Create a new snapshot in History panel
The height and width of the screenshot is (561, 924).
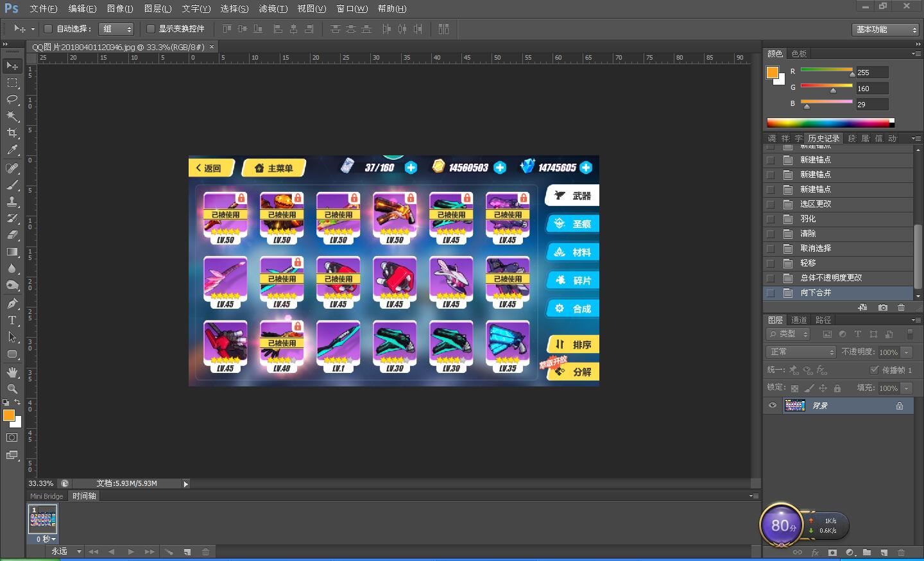click(x=883, y=307)
